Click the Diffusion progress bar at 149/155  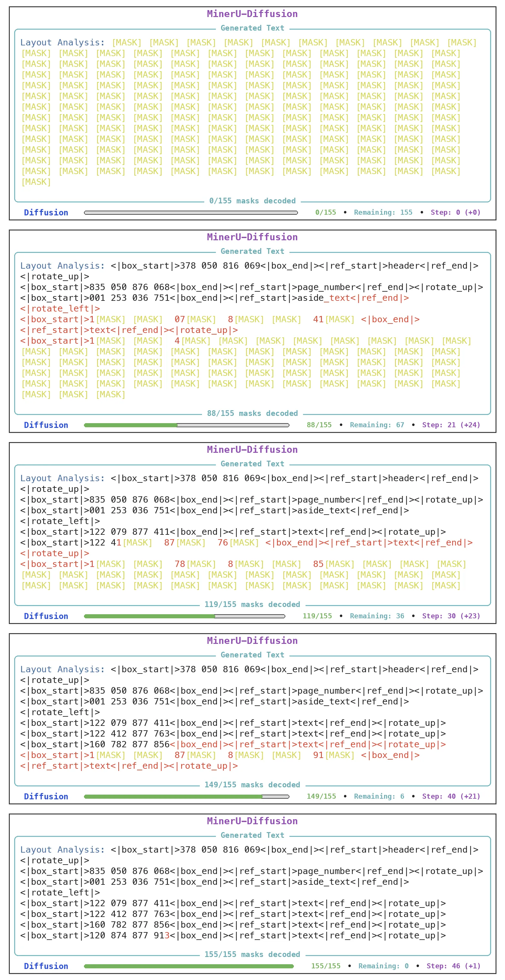click(187, 796)
